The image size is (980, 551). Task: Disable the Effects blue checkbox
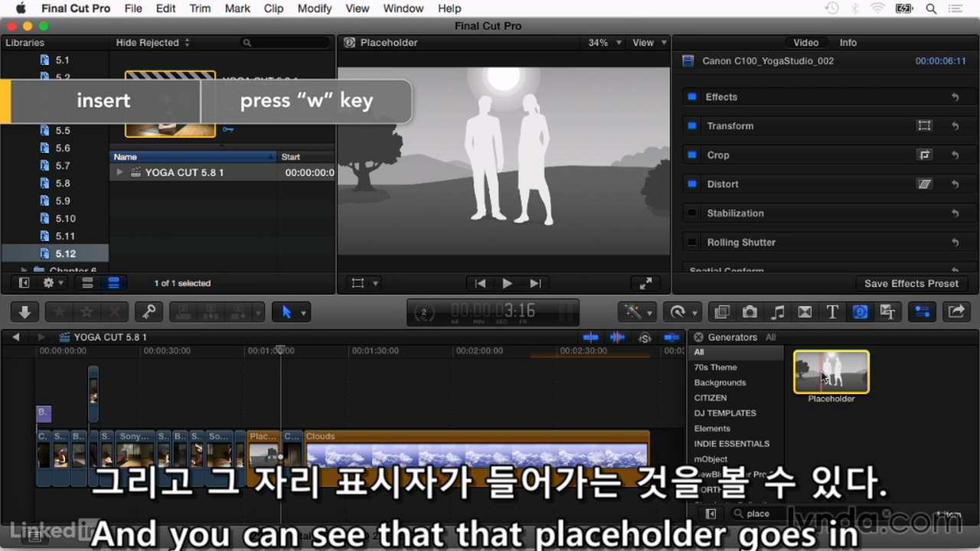pos(692,96)
